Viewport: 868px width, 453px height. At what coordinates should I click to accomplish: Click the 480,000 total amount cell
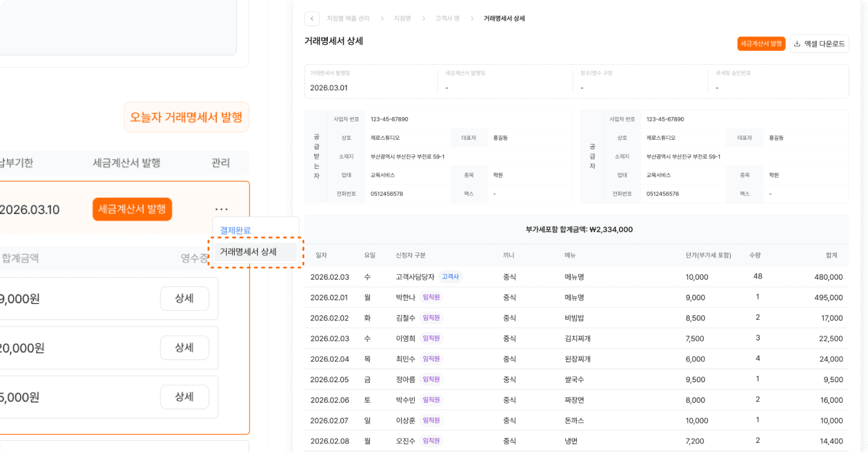pyautogui.click(x=828, y=277)
